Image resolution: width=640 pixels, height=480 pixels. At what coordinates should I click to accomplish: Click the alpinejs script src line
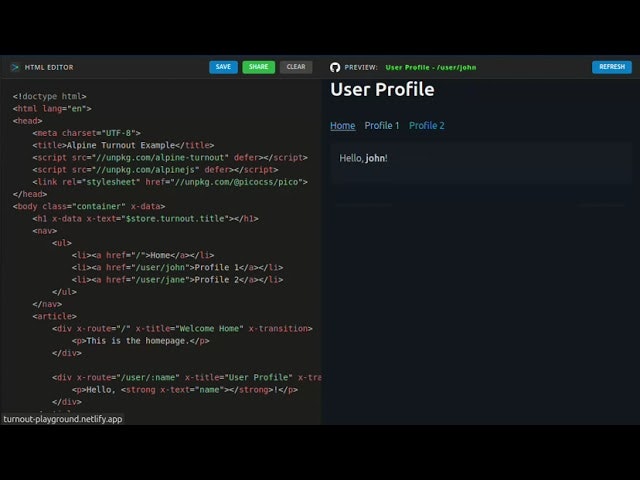pyautogui.click(x=155, y=170)
